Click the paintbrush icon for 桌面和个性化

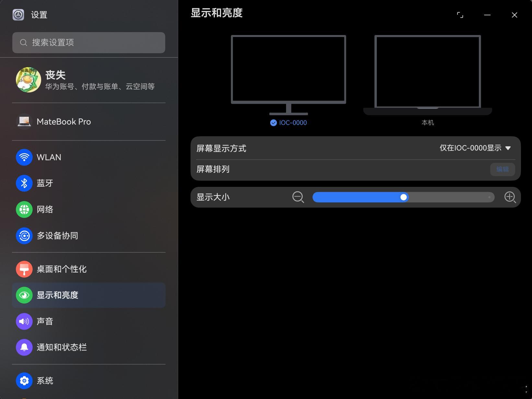pos(24,269)
